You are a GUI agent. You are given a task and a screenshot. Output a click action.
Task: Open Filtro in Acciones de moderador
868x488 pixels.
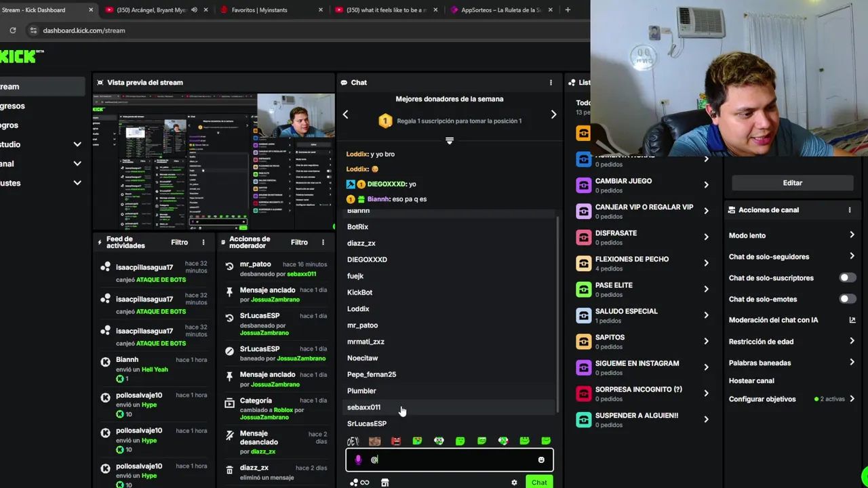[x=299, y=242]
